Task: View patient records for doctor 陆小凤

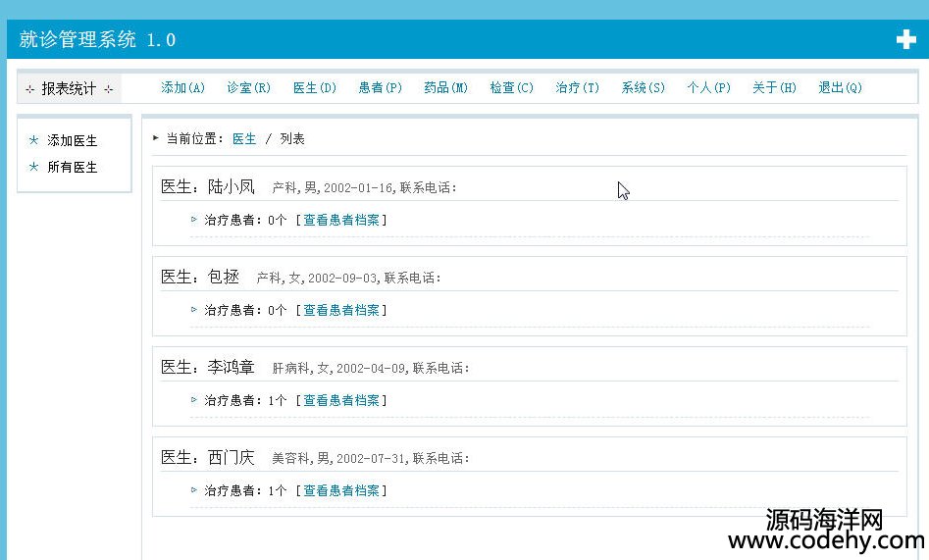Action: click(x=341, y=220)
